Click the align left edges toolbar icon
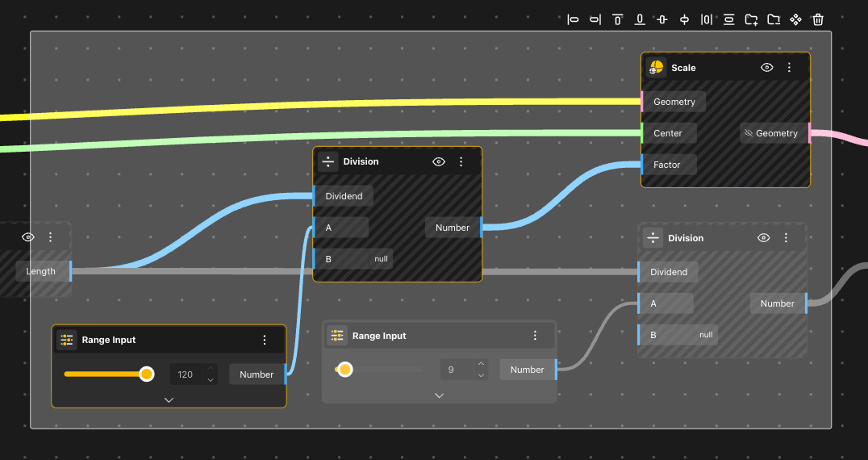This screenshot has height=460, width=868. coord(573,19)
